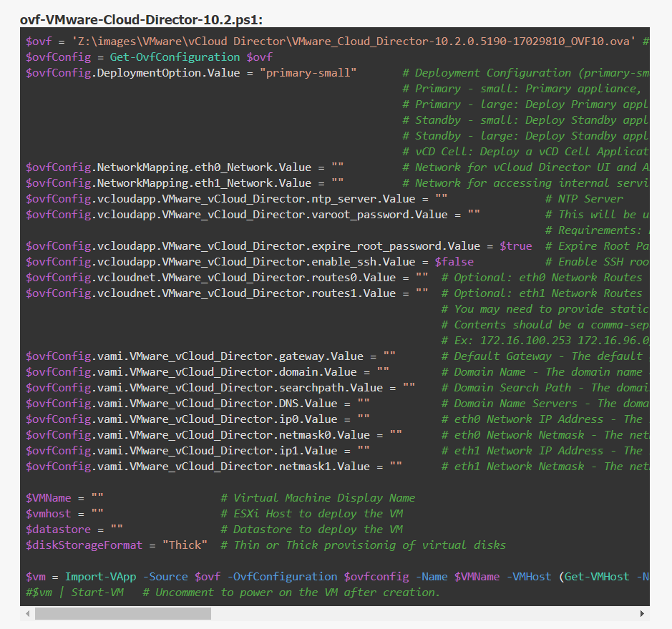The width and height of the screenshot is (672, 629).
Task: Click the 'Primary - large' comment line
Action: click(x=526, y=104)
